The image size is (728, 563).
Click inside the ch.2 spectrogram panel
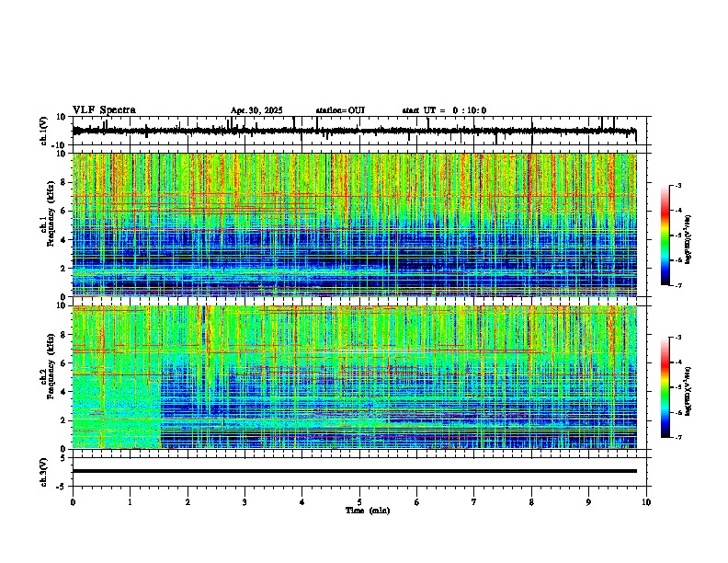(354, 377)
